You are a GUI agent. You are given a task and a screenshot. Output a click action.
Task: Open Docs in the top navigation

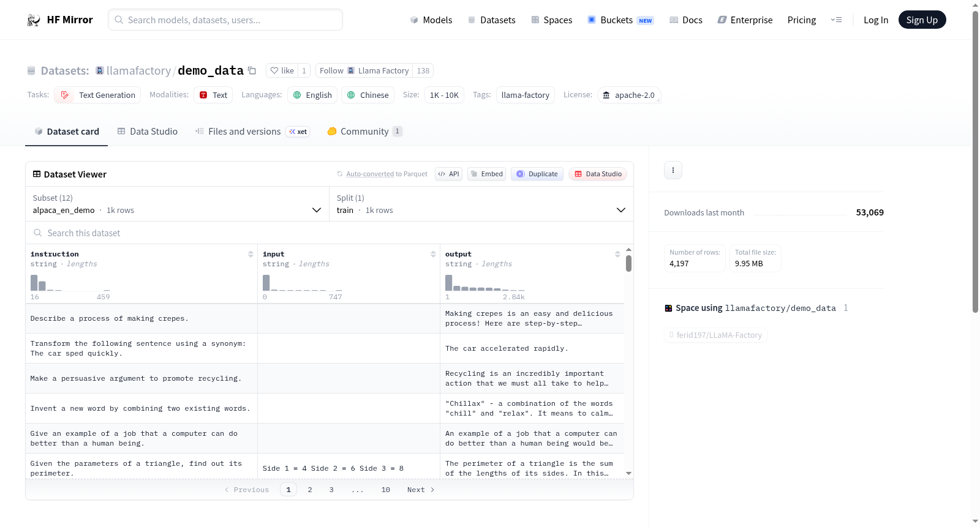[x=686, y=20]
